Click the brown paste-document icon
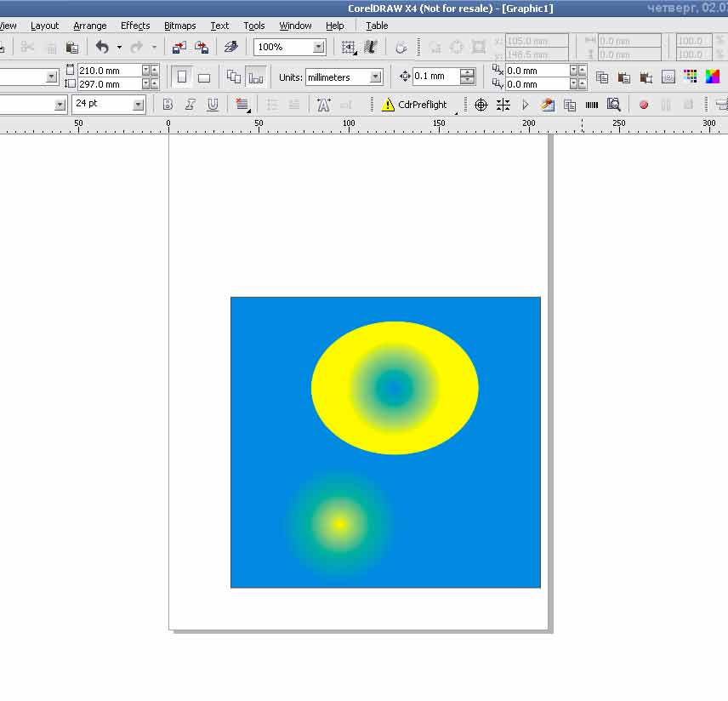Screen dimensions: 728x701 (x=624, y=77)
